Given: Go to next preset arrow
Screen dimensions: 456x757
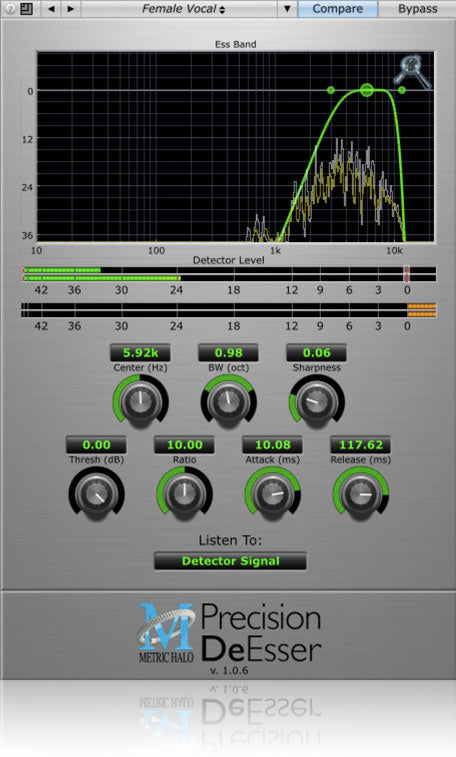Looking at the screenshot, I should [71, 9].
